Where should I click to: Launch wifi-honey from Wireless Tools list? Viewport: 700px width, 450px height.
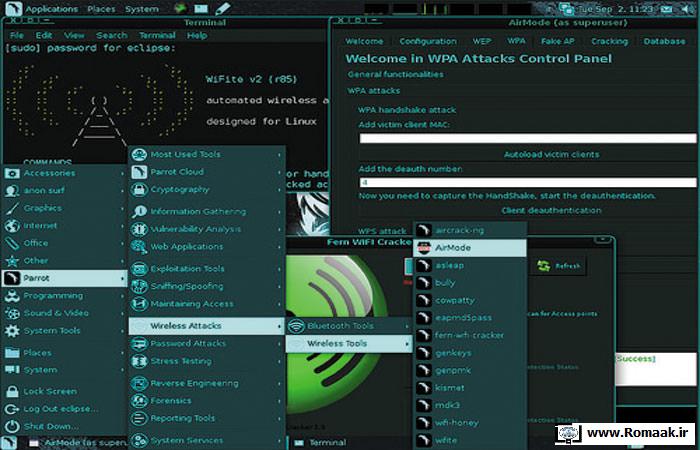point(470,423)
